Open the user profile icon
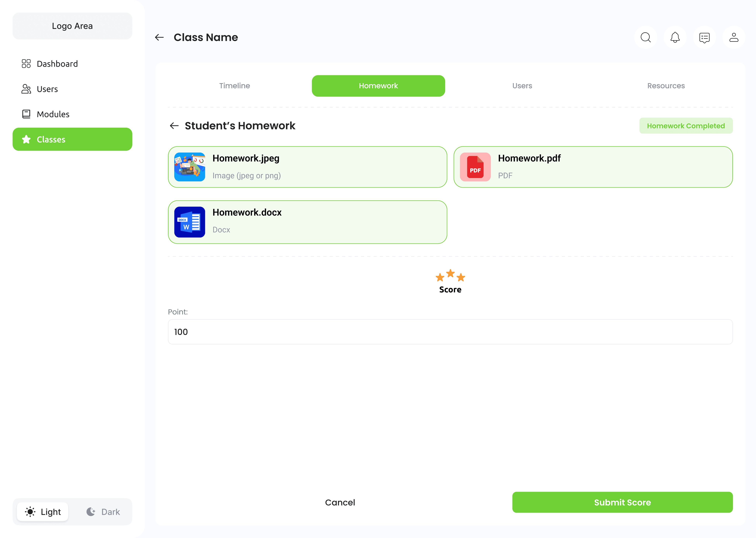 click(x=734, y=37)
